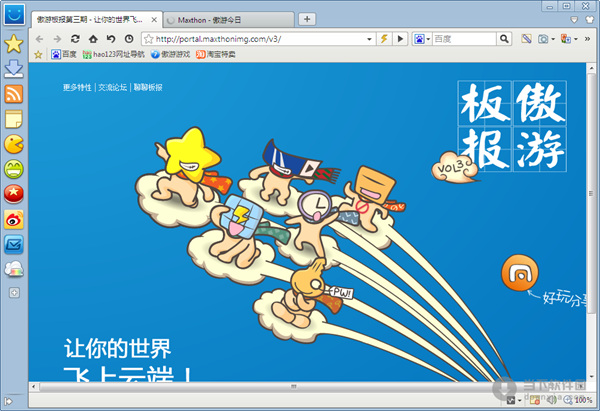Open the 100% zoom level control
This screenshot has width=600, height=411.
578,400
